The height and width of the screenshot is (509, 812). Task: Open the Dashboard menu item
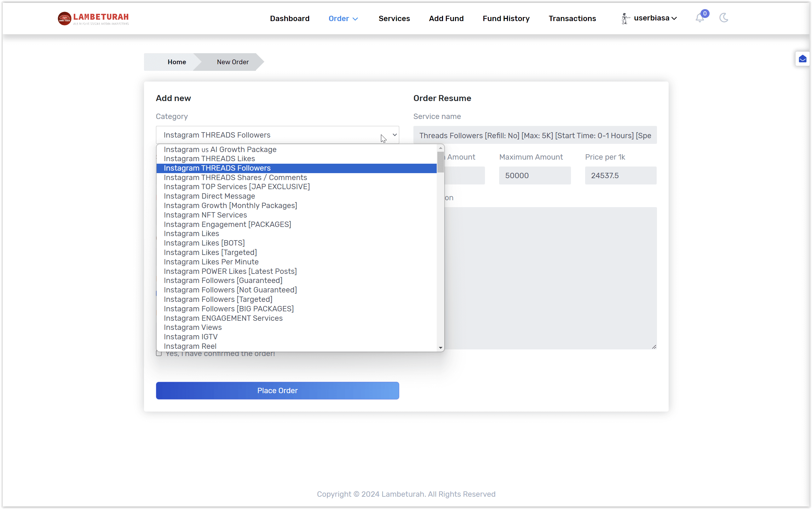coord(290,19)
